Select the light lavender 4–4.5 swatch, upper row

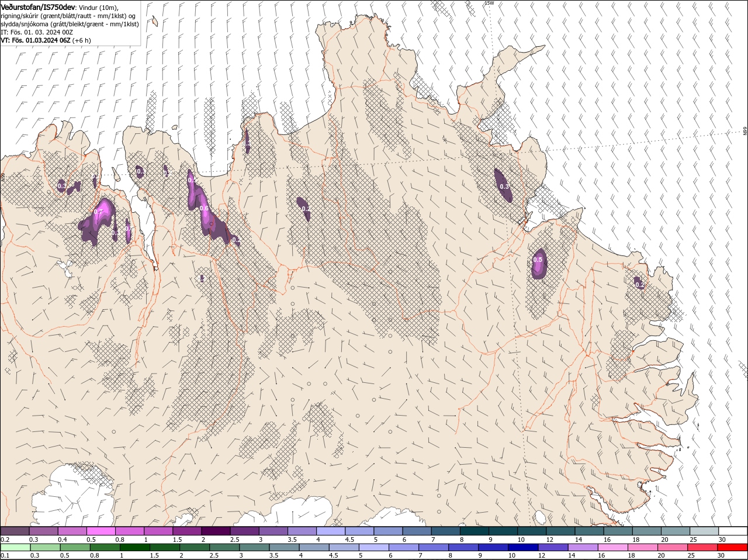point(330,531)
